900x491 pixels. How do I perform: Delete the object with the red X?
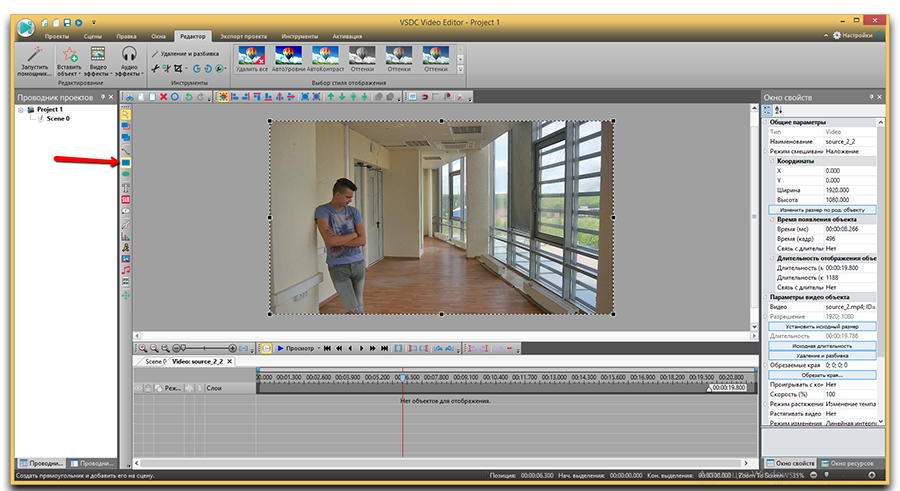coord(164,97)
